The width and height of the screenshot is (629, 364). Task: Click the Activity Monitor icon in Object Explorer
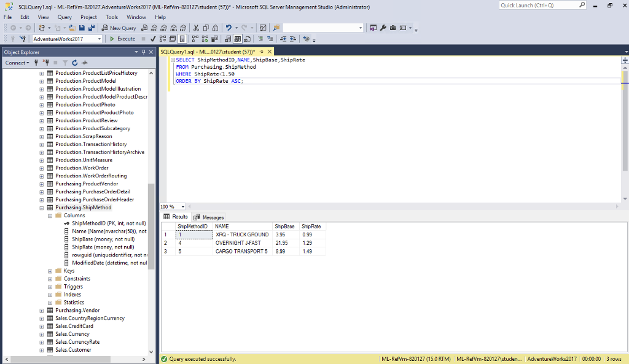84,63
